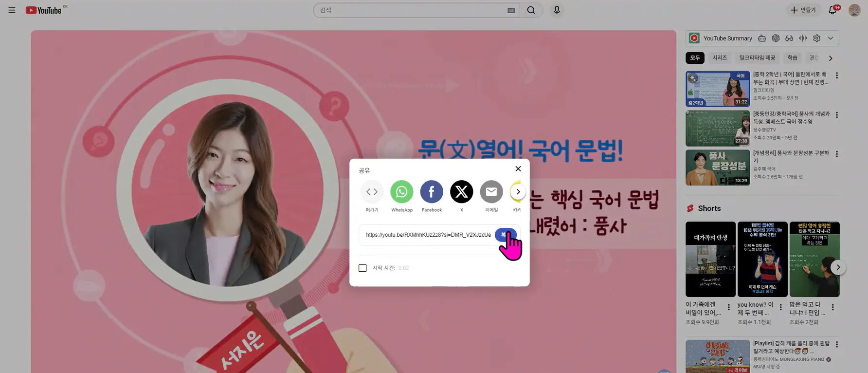Image resolution: width=868 pixels, height=373 pixels.
Task: Open video title 품사의 개념과 특성_엠베스트
Action: pos(791,117)
